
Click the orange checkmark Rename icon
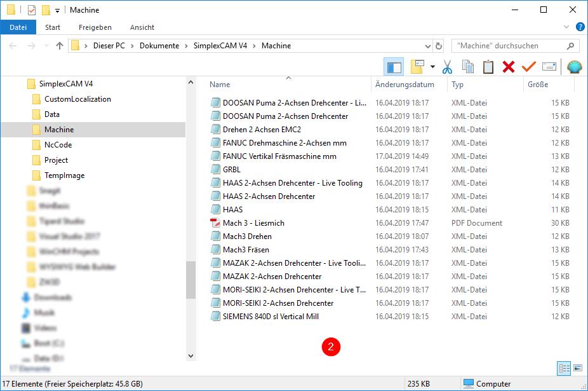pyautogui.click(x=528, y=67)
